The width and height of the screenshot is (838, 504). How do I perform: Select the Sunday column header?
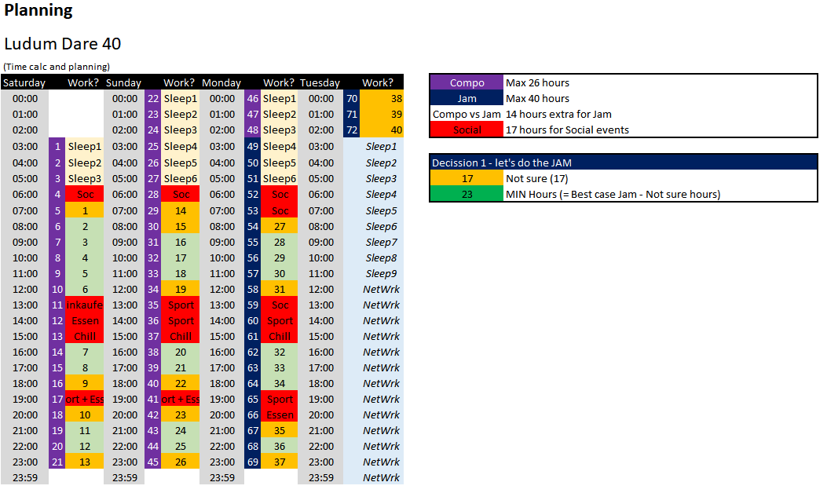click(123, 83)
